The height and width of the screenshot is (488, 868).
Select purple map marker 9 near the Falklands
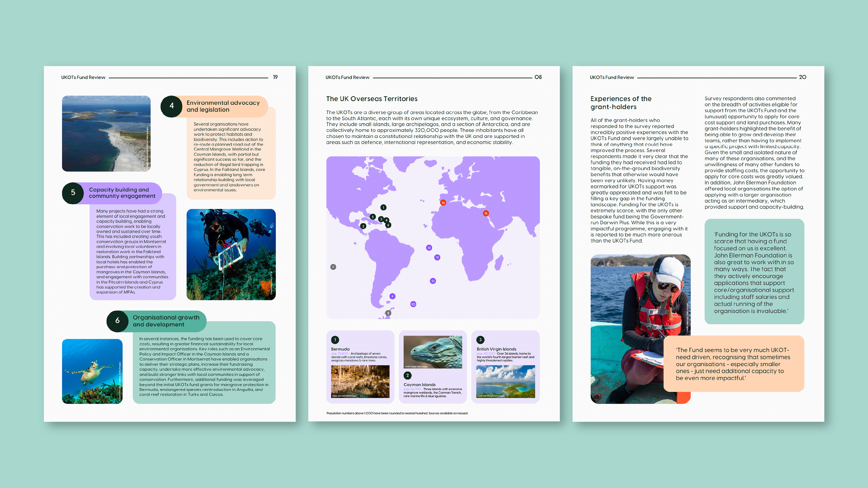392,296
